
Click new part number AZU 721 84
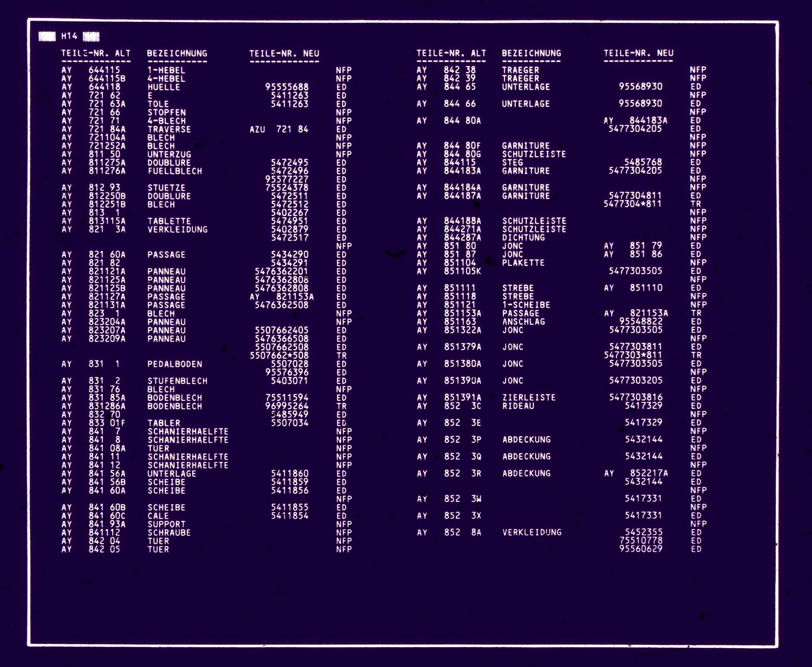point(279,129)
